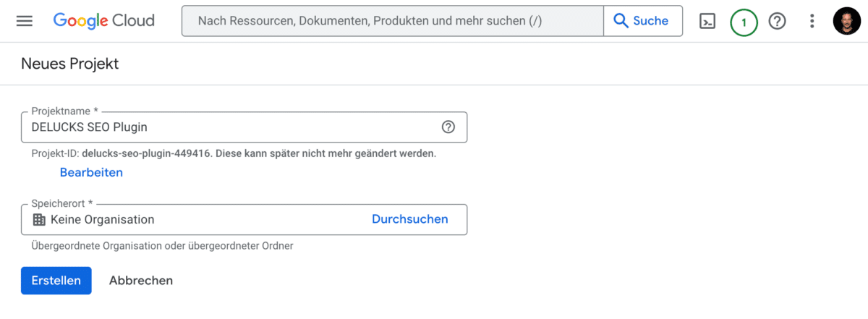Select the Speicherort Keine Organisation field
The height and width of the screenshot is (319, 868).
pyautogui.click(x=244, y=219)
